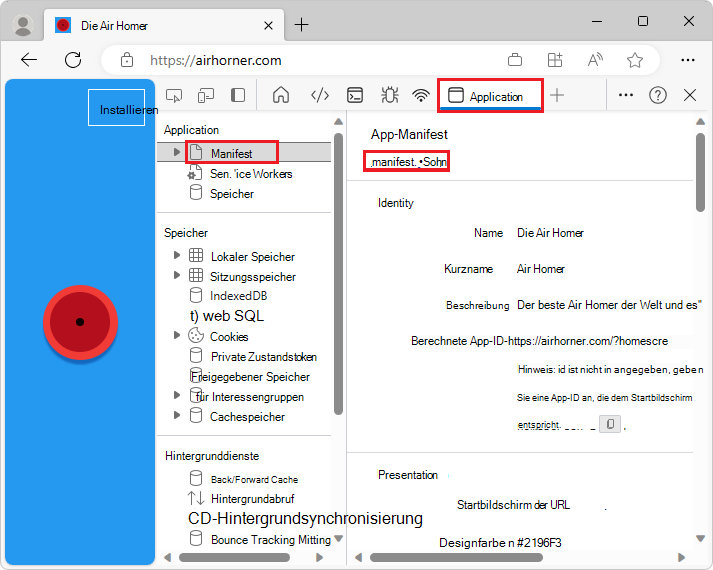Open browser settings and more menu

coord(688,60)
